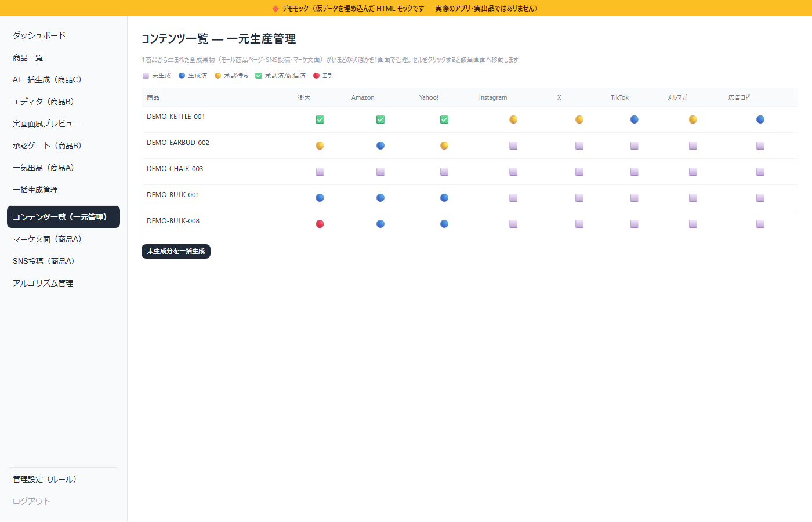Open SNS投稿（商品A） page

pyautogui.click(x=63, y=261)
